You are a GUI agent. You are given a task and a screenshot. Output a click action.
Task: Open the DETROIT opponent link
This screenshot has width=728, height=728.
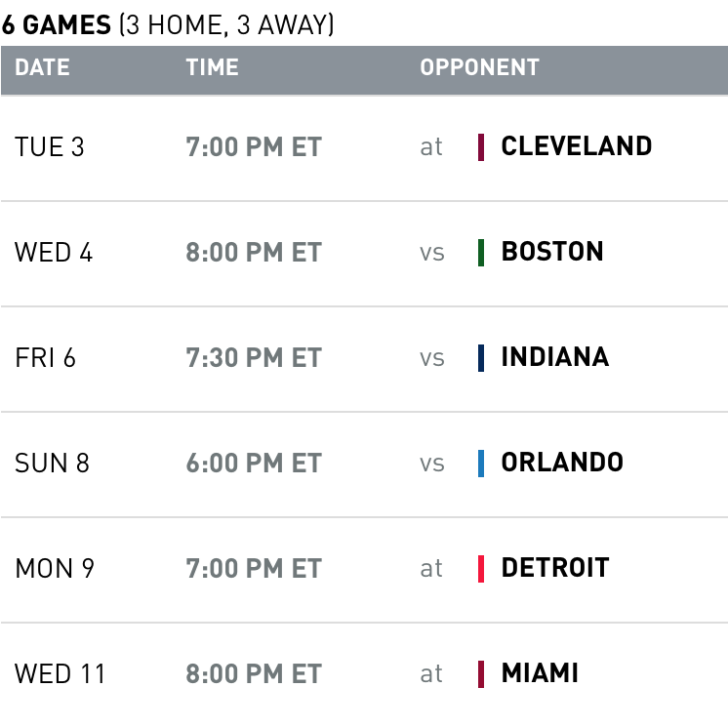(554, 568)
